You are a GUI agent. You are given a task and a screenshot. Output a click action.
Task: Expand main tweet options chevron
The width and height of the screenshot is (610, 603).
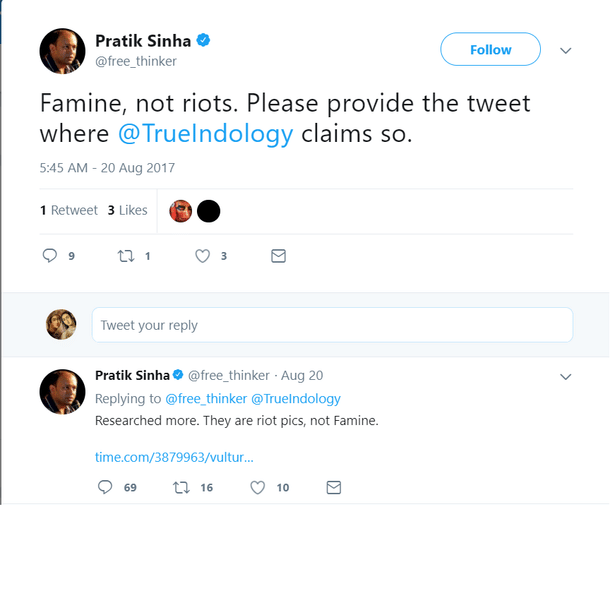[565, 50]
